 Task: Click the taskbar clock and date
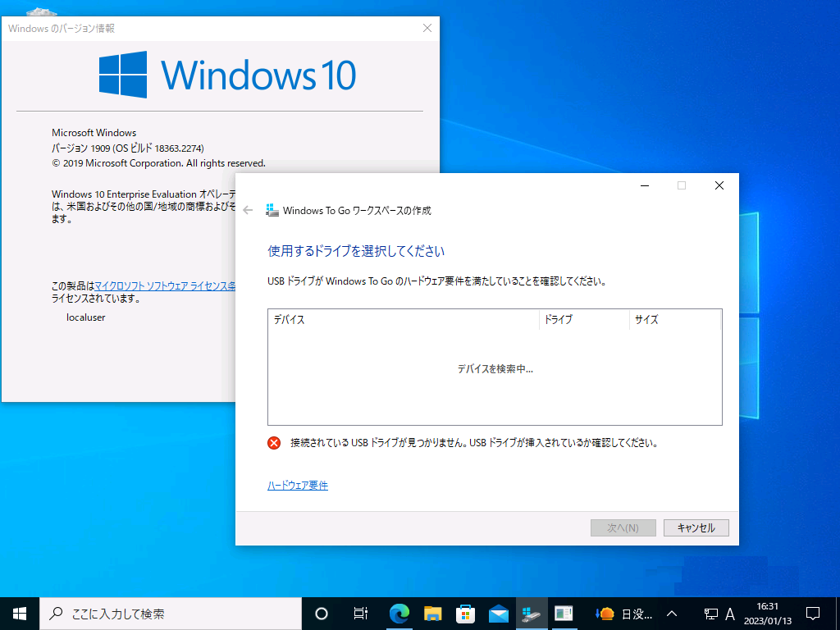click(768, 613)
